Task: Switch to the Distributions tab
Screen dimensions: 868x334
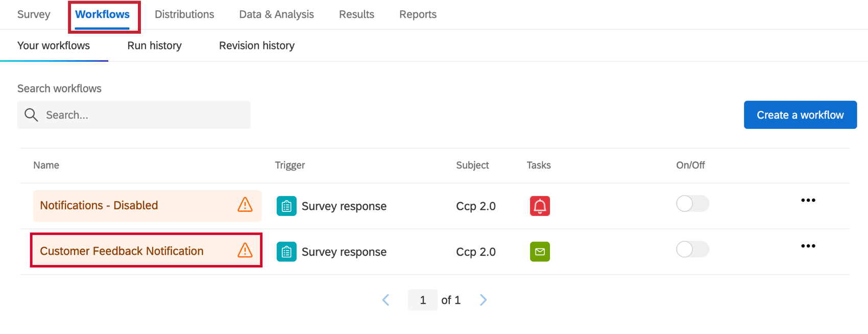Action: tap(184, 14)
